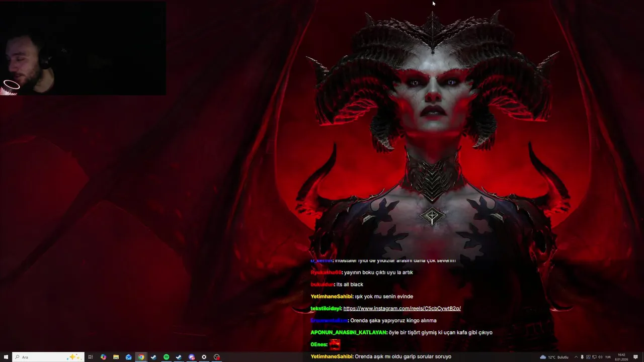Switch the TUR keyboard language indicator

point(608,357)
